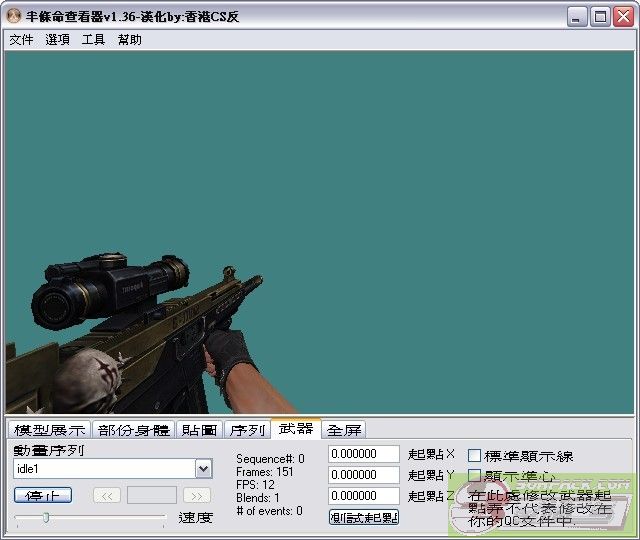Click the 起點Z origin input field

[364, 495]
